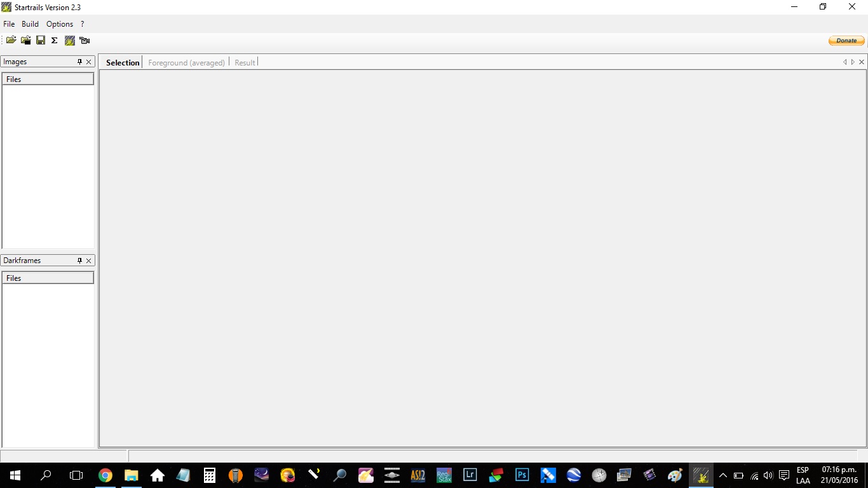Pin the Images panel with pushpin
Image resolution: width=868 pixels, height=488 pixels.
coord(79,62)
